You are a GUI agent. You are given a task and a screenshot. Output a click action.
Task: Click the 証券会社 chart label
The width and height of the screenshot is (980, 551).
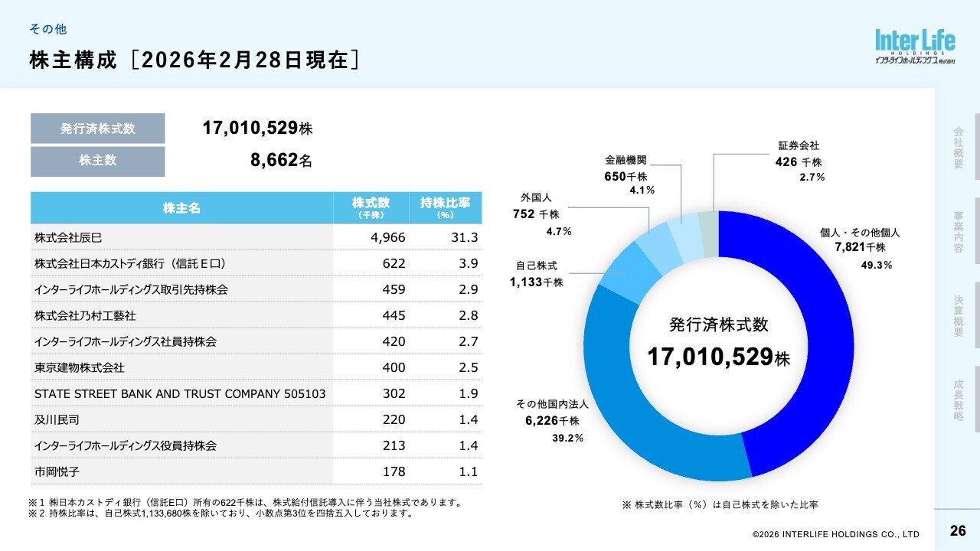point(799,145)
